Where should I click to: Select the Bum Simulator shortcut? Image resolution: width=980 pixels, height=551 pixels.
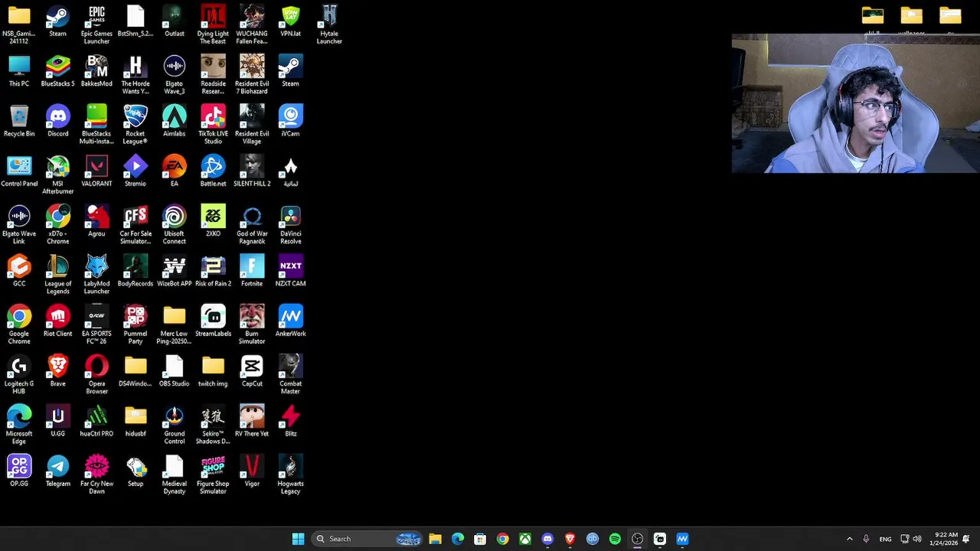pos(252,324)
